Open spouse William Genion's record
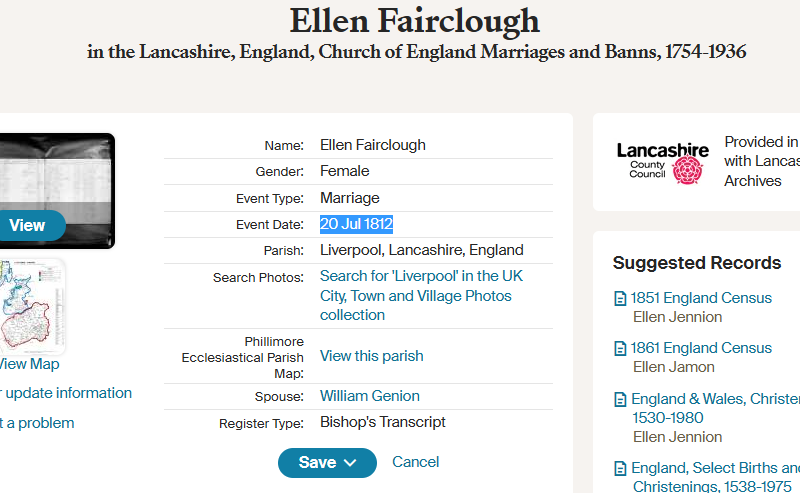The image size is (800, 493). (x=369, y=396)
